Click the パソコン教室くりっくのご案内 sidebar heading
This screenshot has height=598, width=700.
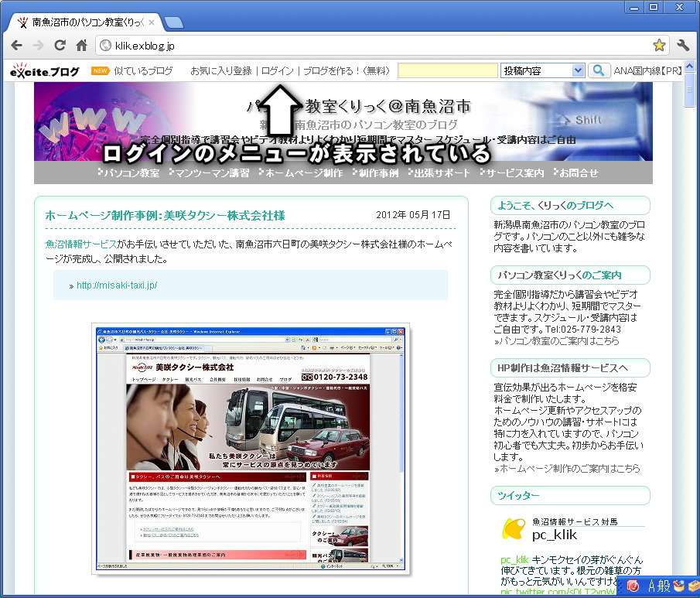coord(570,275)
